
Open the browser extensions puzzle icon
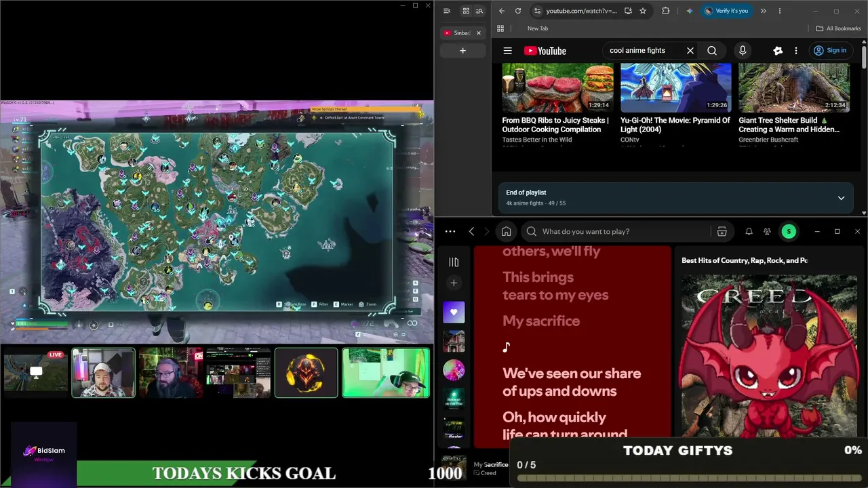point(665,11)
